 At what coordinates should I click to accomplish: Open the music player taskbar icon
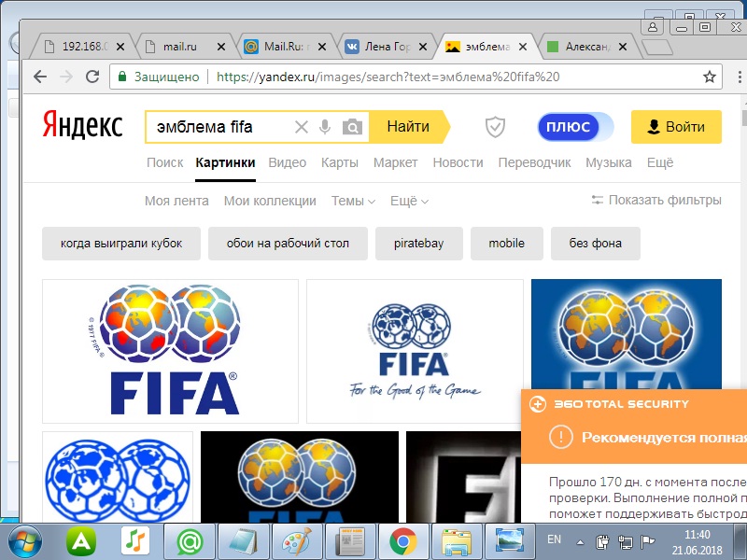point(134,541)
